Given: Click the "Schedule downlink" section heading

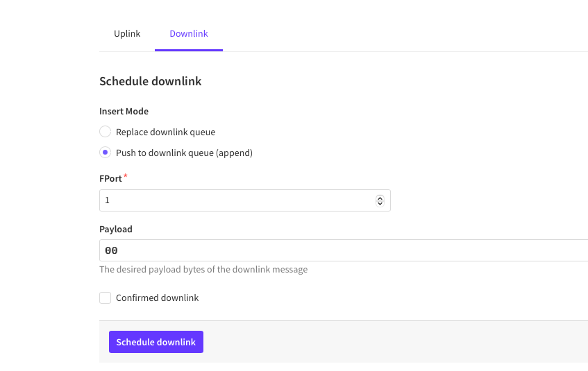Looking at the screenshot, I should click(x=151, y=81).
